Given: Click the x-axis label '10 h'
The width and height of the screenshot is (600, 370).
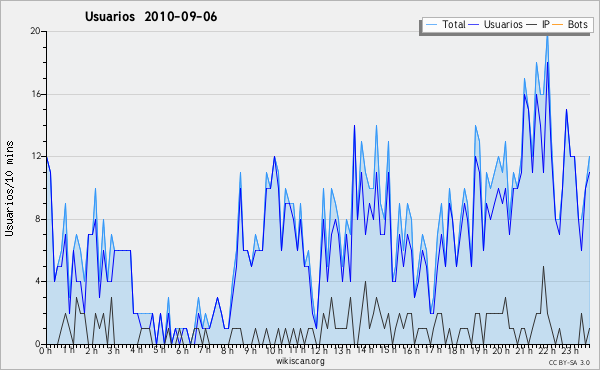Looking at the screenshot, I should (x=274, y=350).
